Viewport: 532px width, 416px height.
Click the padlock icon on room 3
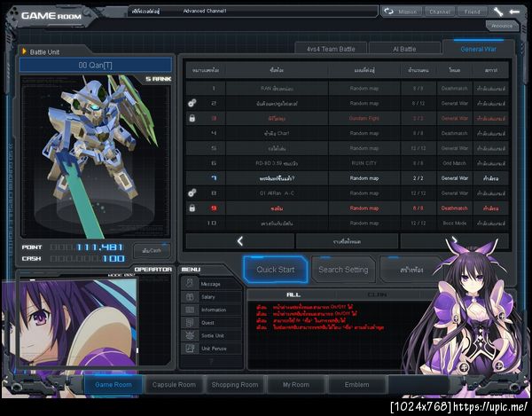(x=192, y=118)
